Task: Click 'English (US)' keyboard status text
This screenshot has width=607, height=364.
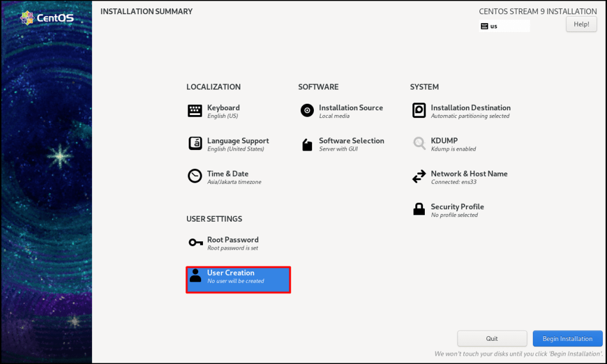Action: tap(223, 116)
